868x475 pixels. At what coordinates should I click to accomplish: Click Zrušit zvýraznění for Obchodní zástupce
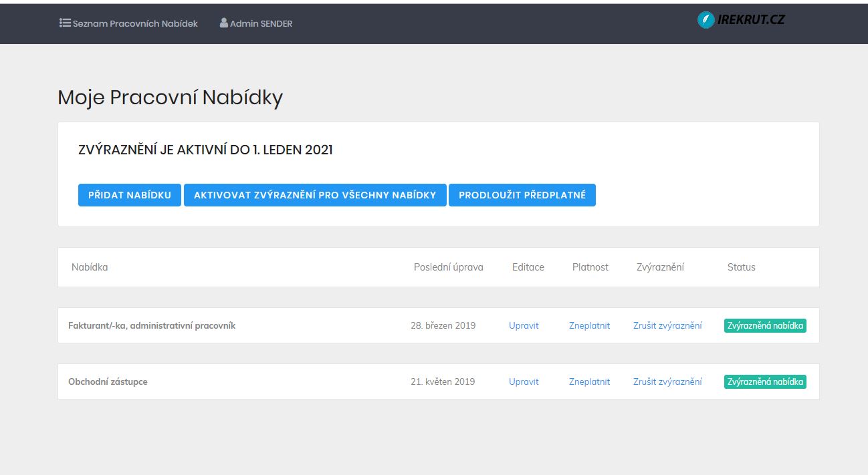click(x=667, y=381)
